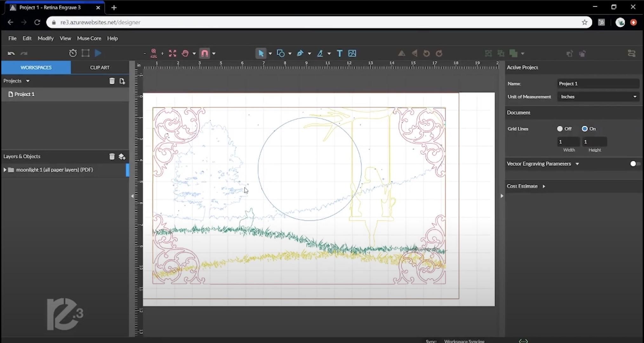The width and height of the screenshot is (644, 343).
Task: Select the Text tool
Action: [x=339, y=53]
